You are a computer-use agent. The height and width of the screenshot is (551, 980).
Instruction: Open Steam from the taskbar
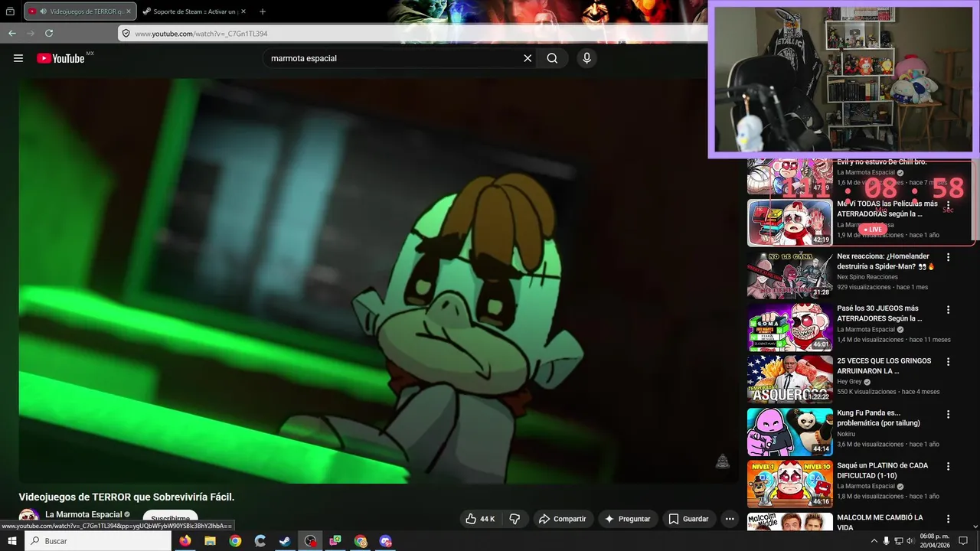pos(285,541)
